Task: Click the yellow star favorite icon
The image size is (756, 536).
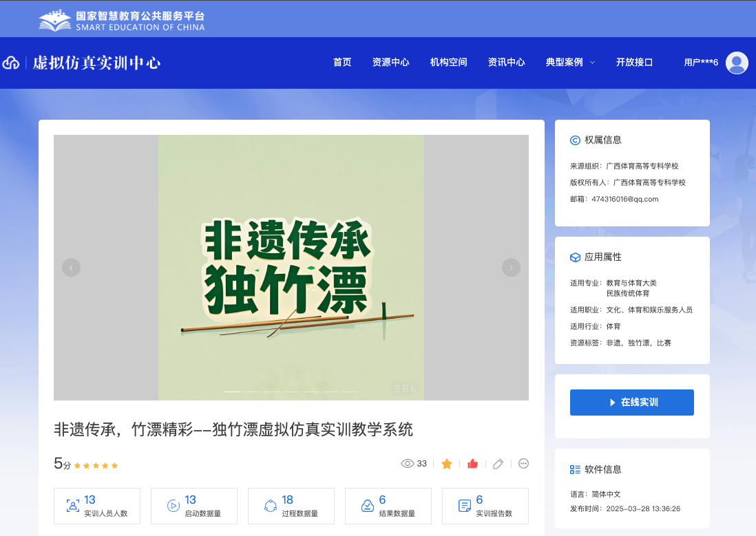Action: 447,464
